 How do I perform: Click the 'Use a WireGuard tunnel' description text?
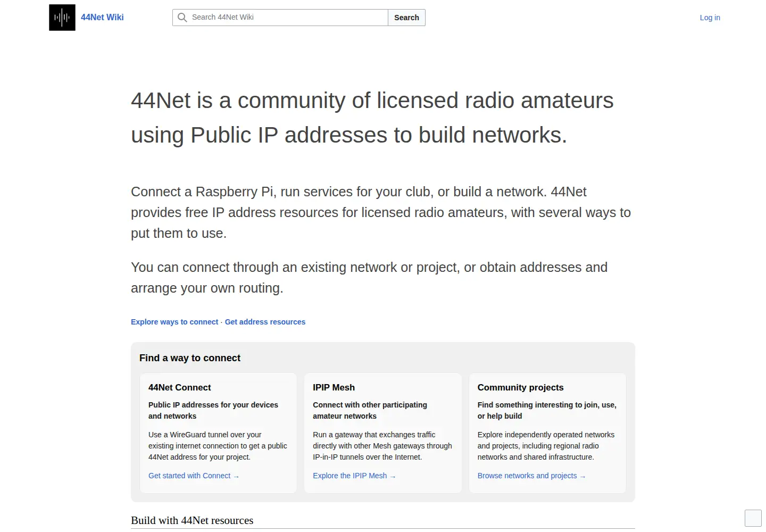pyautogui.click(x=218, y=446)
